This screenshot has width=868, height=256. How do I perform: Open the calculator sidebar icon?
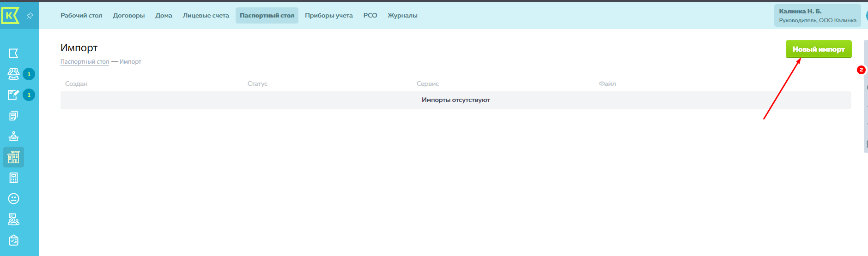13,178
